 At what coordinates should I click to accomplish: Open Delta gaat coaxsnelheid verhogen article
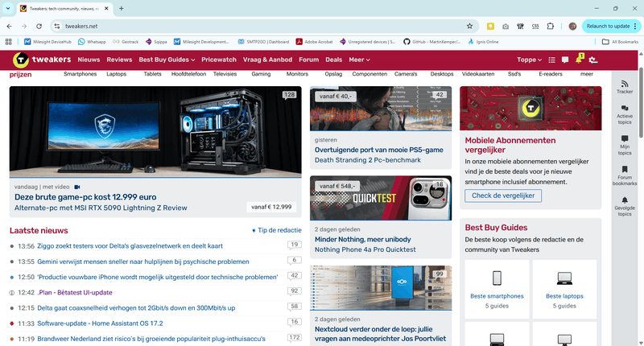[x=136, y=308]
